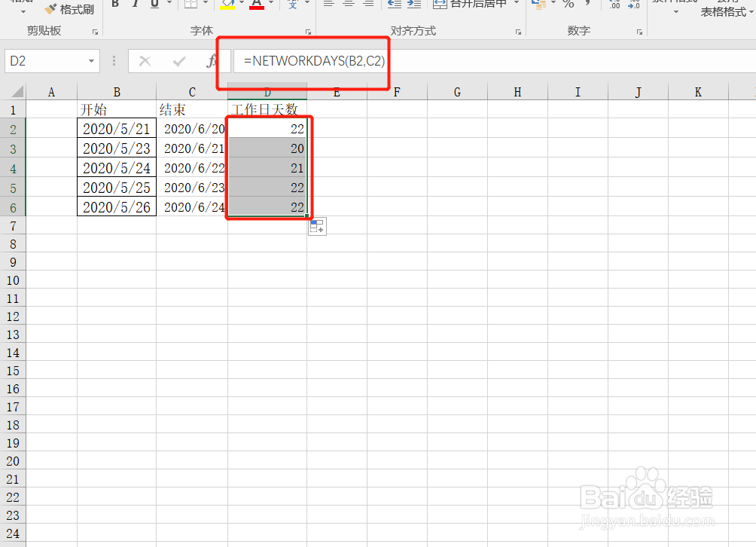Select column G header

click(x=457, y=92)
